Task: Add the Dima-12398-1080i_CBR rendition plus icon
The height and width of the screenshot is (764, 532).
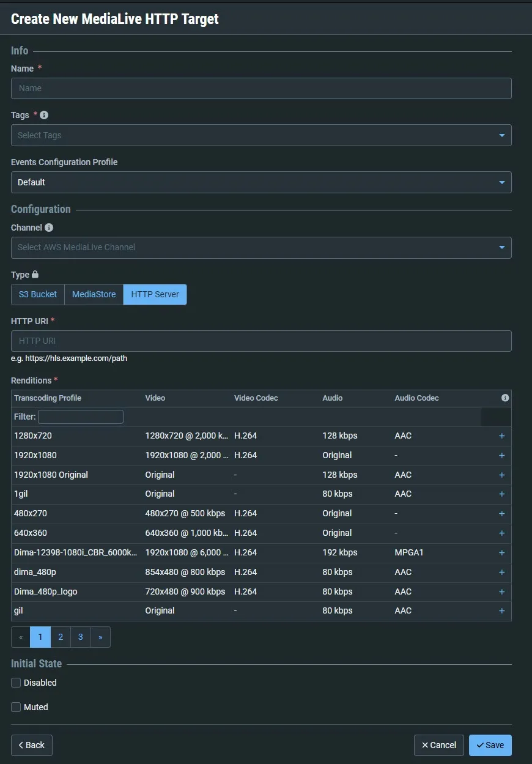Action: click(x=502, y=553)
